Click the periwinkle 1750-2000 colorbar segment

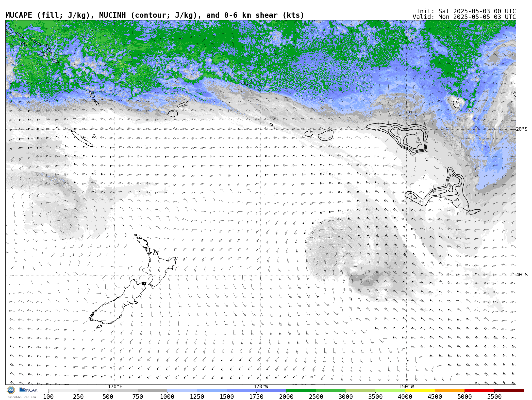pos(271,391)
